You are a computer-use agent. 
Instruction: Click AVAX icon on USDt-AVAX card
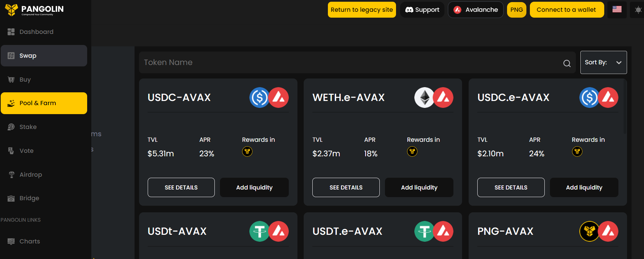coord(279,231)
